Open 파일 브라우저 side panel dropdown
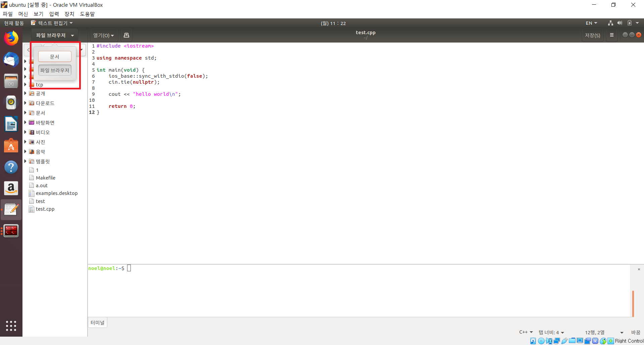Image resolution: width=644 pixels, height=345 pixels. pyautogui.click(x=55, y=35)
